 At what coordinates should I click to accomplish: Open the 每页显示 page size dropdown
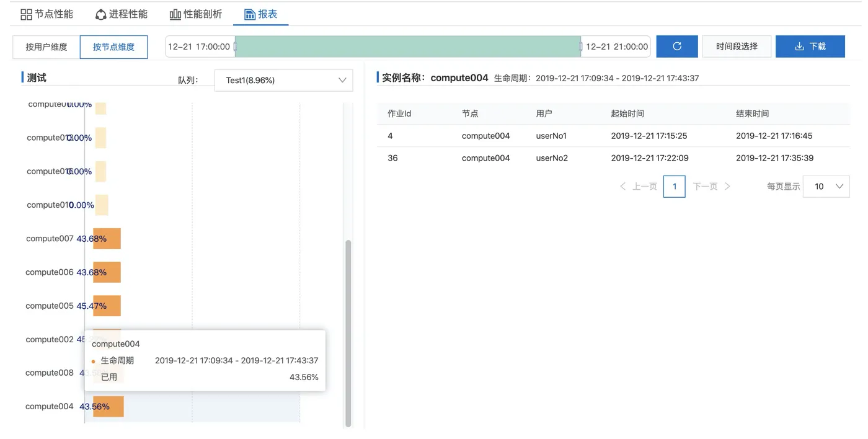click(x=826, y=186)
